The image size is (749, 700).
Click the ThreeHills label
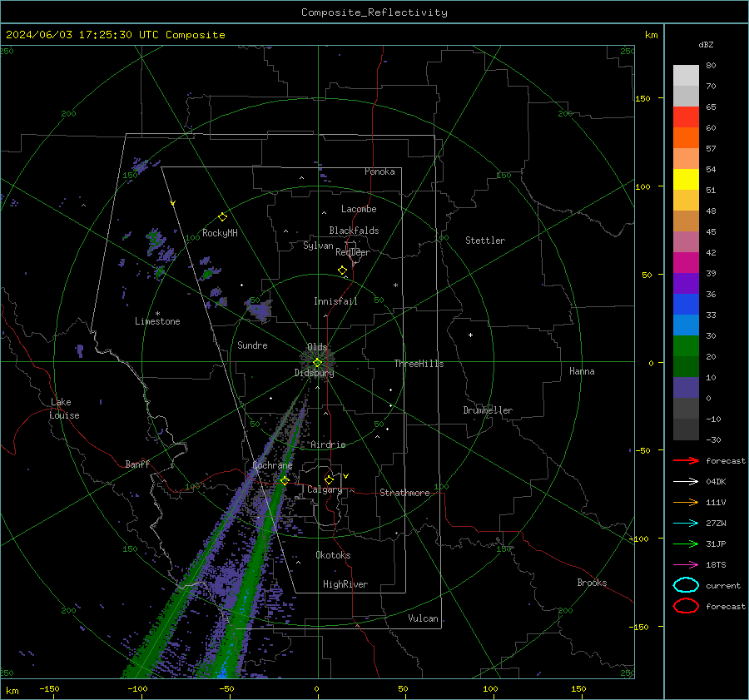[x=419, y=364]
